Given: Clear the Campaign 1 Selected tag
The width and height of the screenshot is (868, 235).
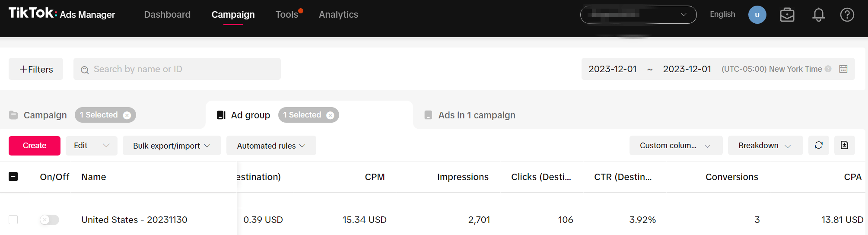Looking at the screenshot, I should [127, 115].
